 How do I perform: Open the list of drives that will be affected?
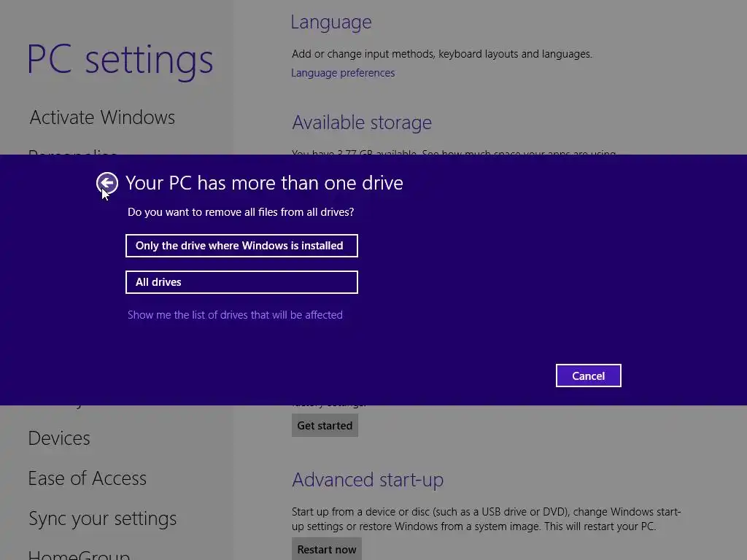[x=235, y=315]
